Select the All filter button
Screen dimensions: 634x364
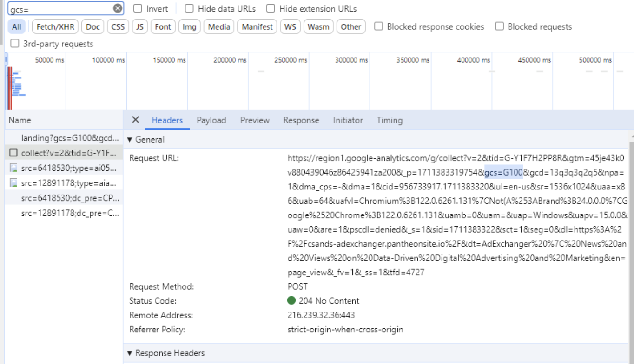17,26
